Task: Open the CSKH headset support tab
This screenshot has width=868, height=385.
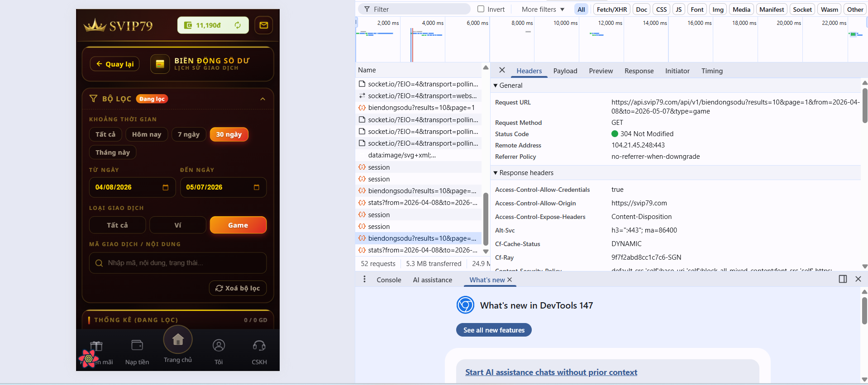Action: click(x=259, y=352)
